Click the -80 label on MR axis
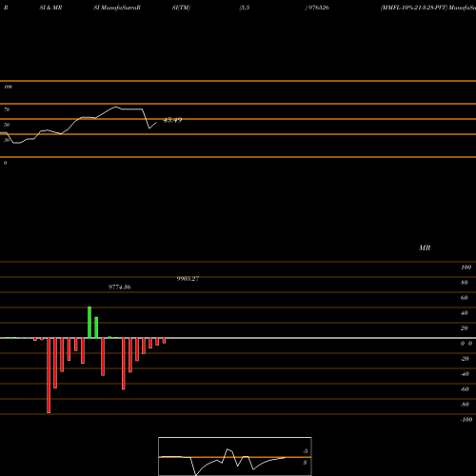 [x=465, y=405]
